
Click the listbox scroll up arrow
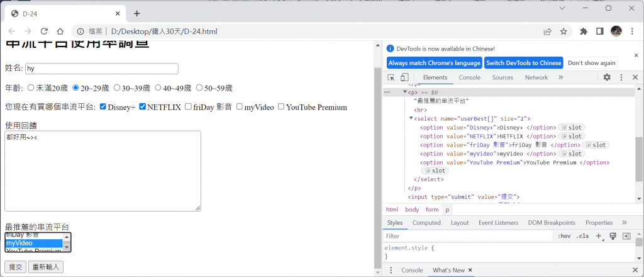tap(67, 237)
